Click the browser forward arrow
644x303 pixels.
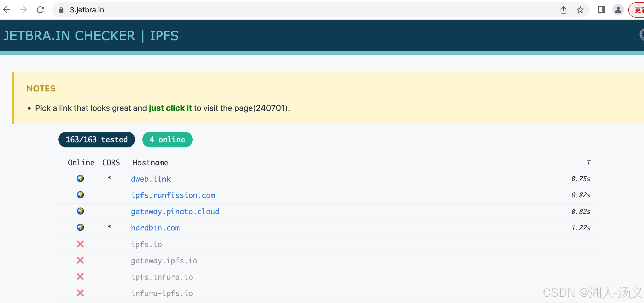pos(23,10)
